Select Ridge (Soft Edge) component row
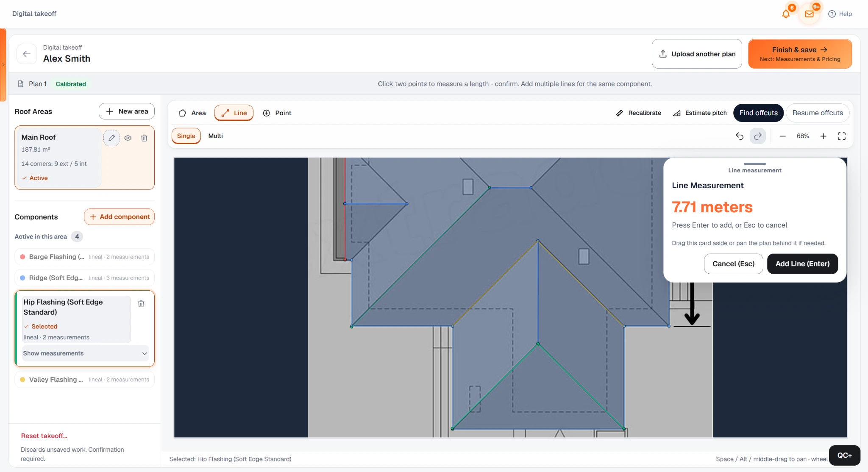This screenshot has width=868, height=472. 85,278
